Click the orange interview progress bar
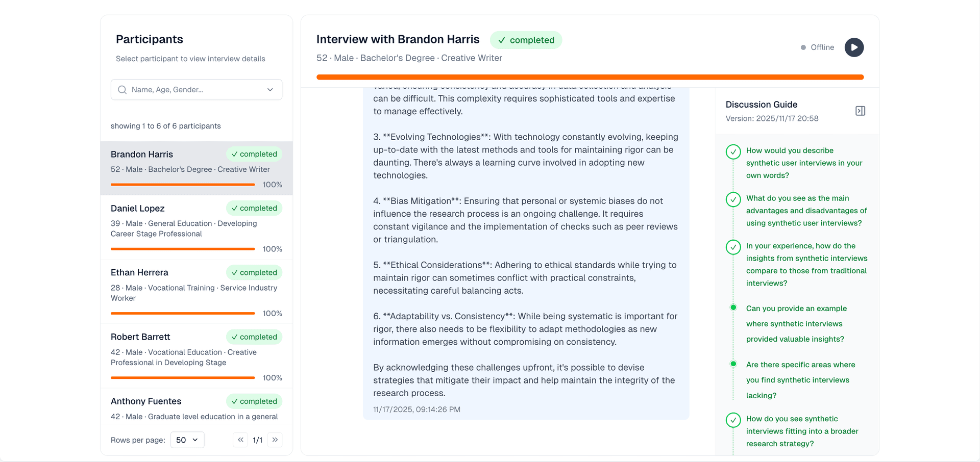The image size is (980, 462). point(590,77)
